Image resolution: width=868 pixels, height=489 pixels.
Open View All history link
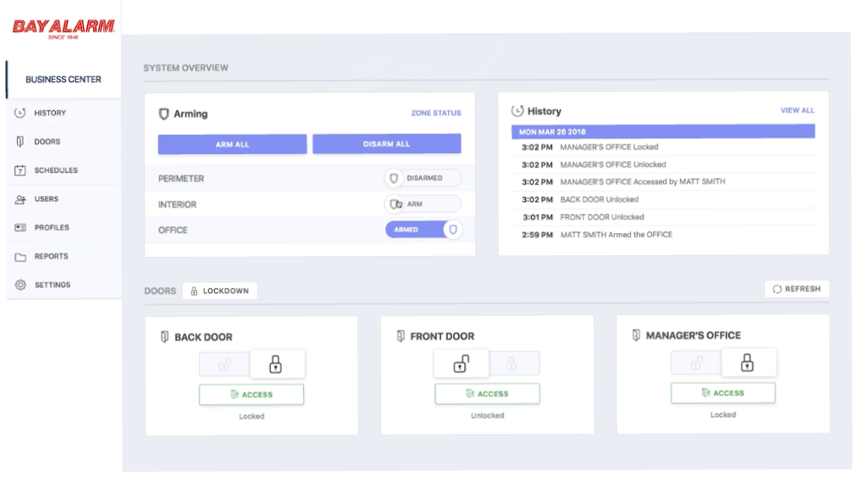[x=797, y=110]
